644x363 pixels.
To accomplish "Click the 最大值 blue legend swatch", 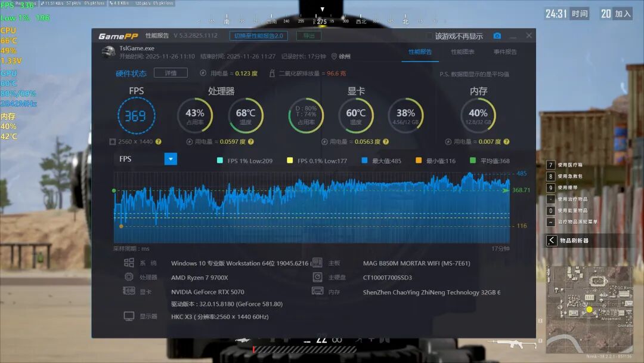I will 364,161.
